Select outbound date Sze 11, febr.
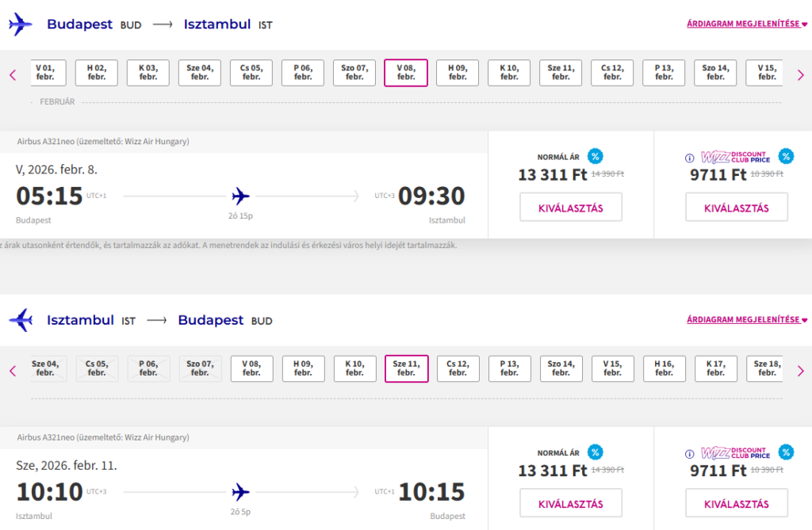Screen dimensions: 812x530 (561, 73)
